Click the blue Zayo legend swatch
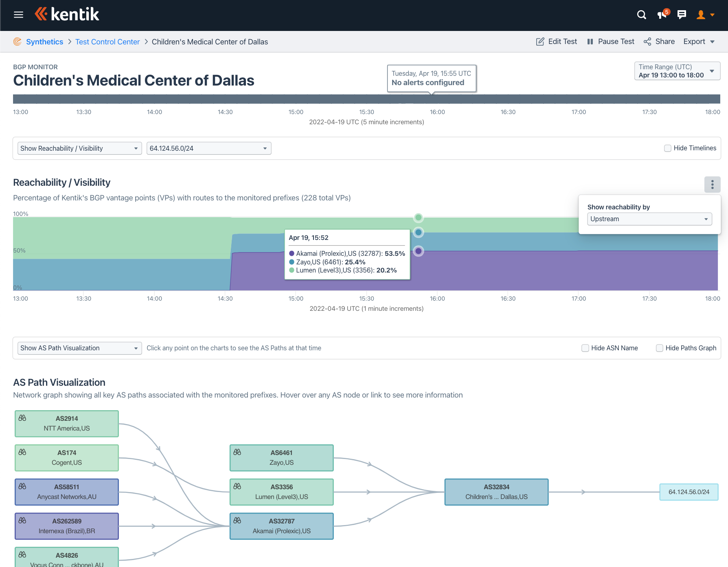Screen dimensions: 728x567 pyautogui.click(x=292, y=262)
